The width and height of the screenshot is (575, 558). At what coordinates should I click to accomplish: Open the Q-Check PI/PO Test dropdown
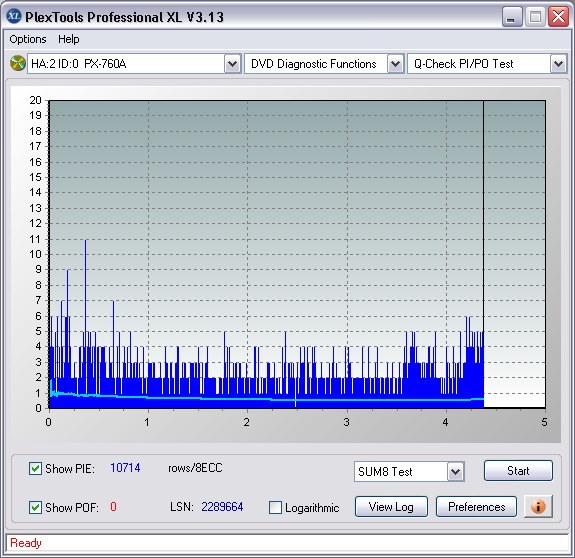[x=558, y=64]
